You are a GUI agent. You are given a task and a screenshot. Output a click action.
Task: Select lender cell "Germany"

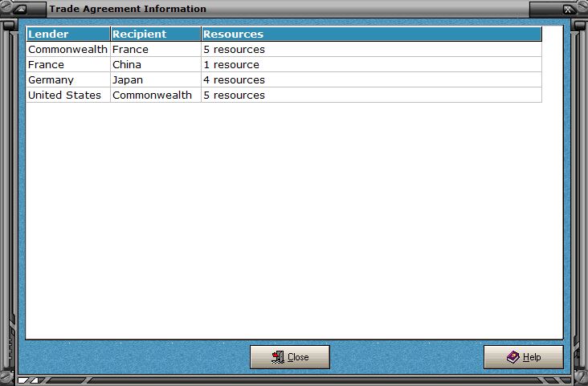68,79
